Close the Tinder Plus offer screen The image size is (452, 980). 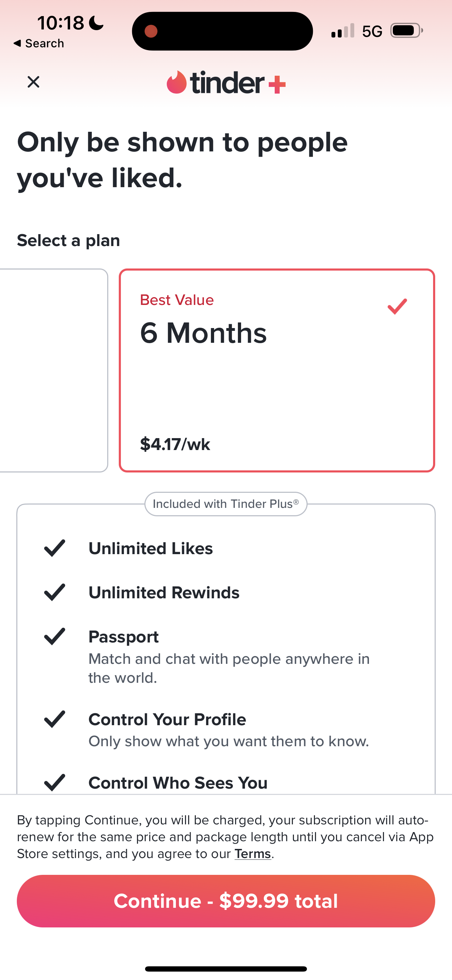34,82
